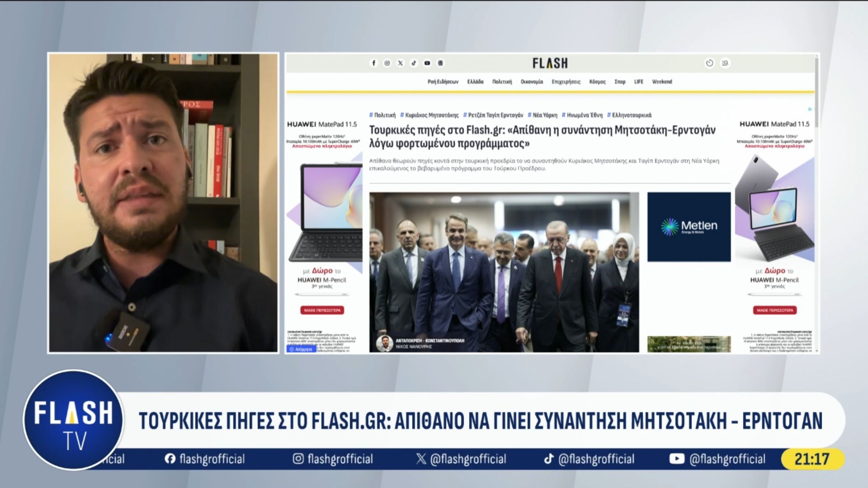Open the X (Twitter) icon in the site header
The width and height of the screenshot is (868, 488).
pos(400,63)
